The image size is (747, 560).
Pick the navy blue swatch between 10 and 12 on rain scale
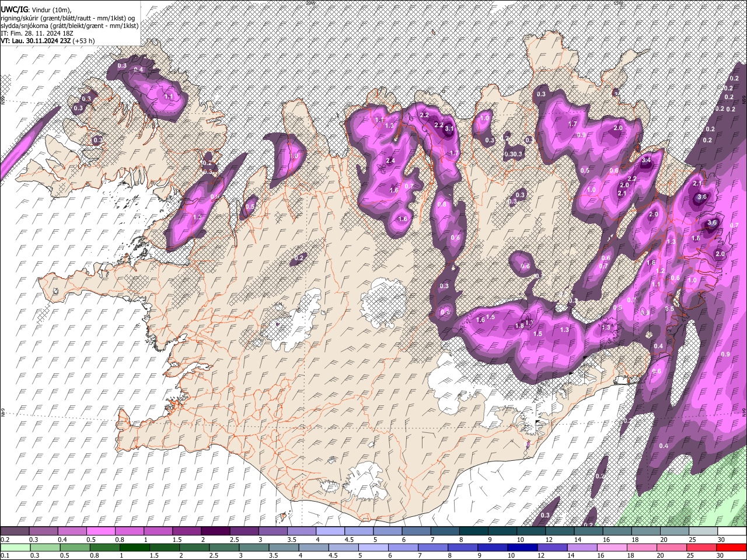point(523,547)
